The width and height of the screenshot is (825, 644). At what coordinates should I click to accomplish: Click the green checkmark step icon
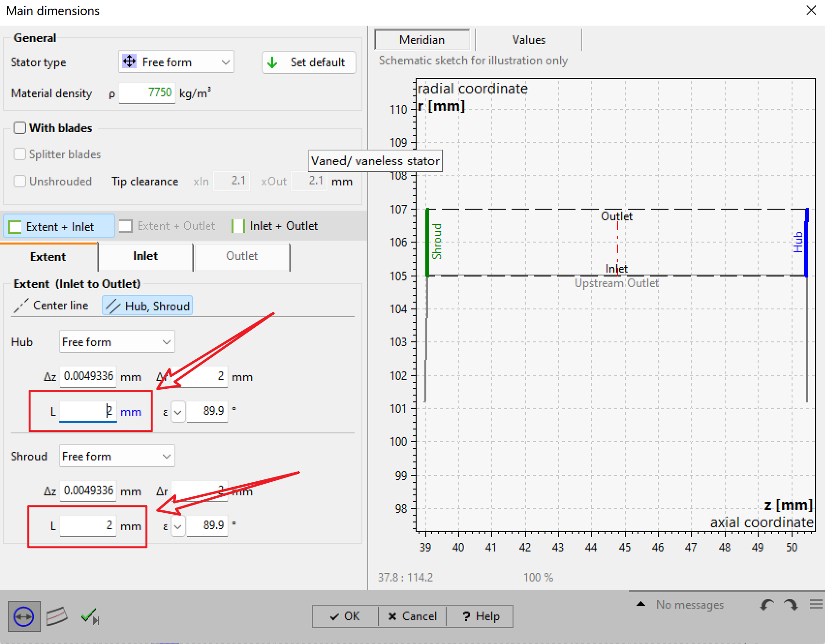tap(90, 616)
